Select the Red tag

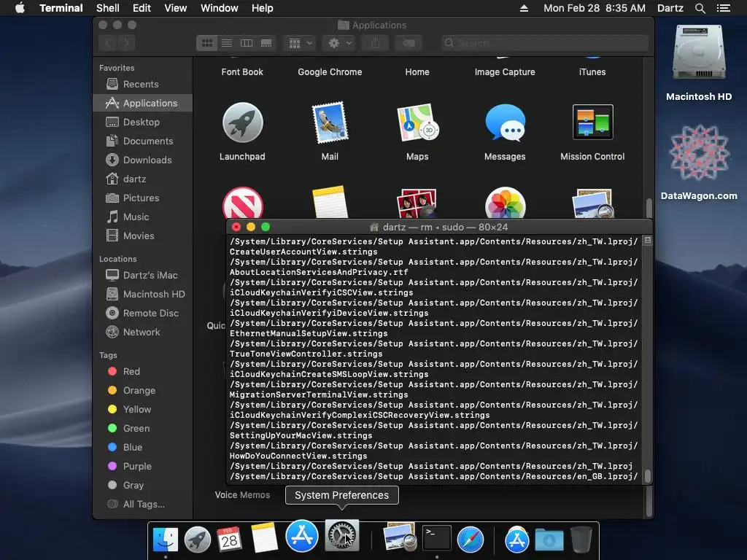[142, 371]
